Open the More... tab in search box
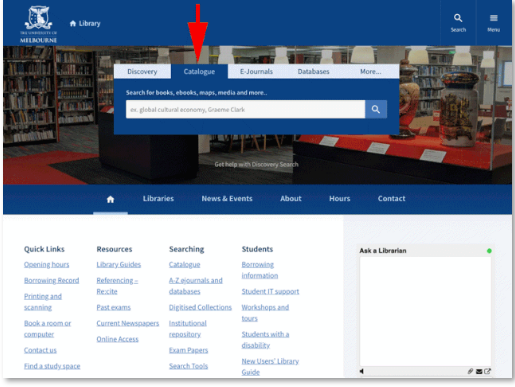The image size is (515, 387). point(370,72)
